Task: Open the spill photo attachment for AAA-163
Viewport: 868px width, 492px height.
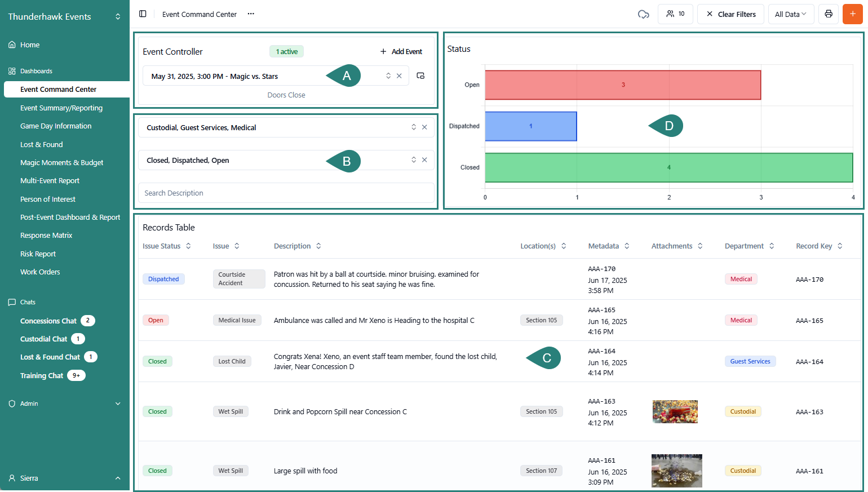Action: 675,411
